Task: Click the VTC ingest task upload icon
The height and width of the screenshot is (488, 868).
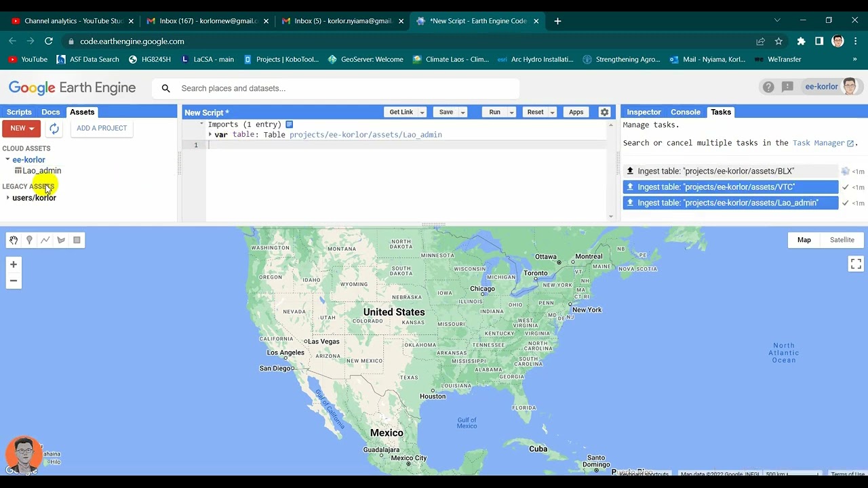Action: (x=630, y=187)
